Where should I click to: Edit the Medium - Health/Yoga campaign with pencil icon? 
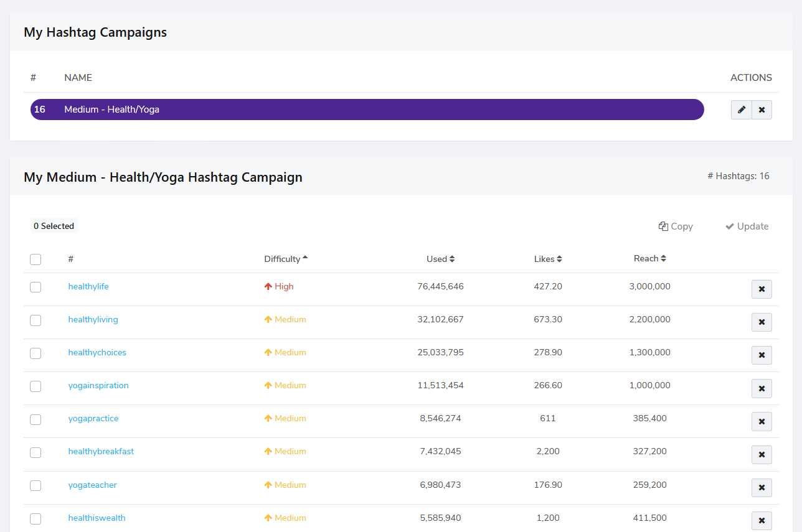pos(741,110)
